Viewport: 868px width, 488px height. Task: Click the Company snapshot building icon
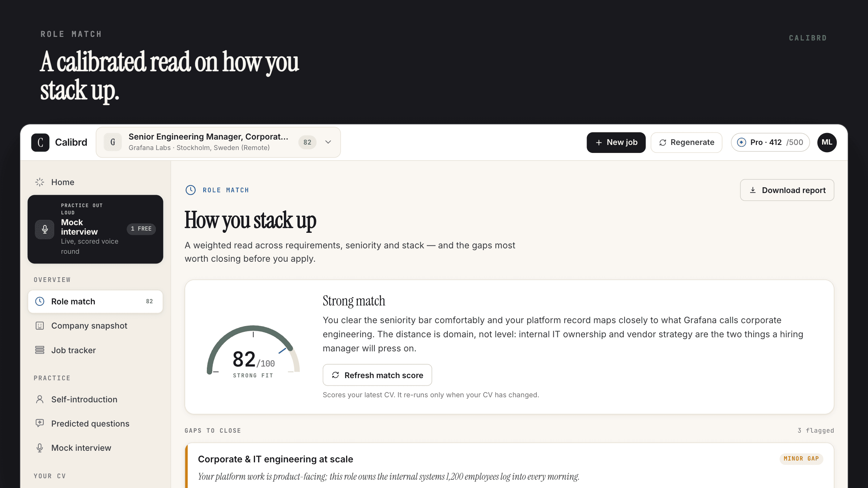click(x=40, y=326)
